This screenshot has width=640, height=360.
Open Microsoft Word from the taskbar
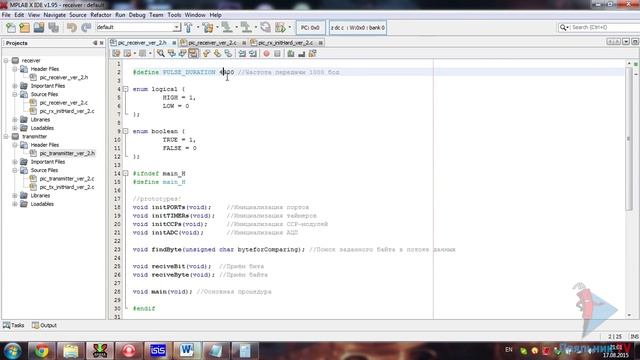tap(187, 351)
